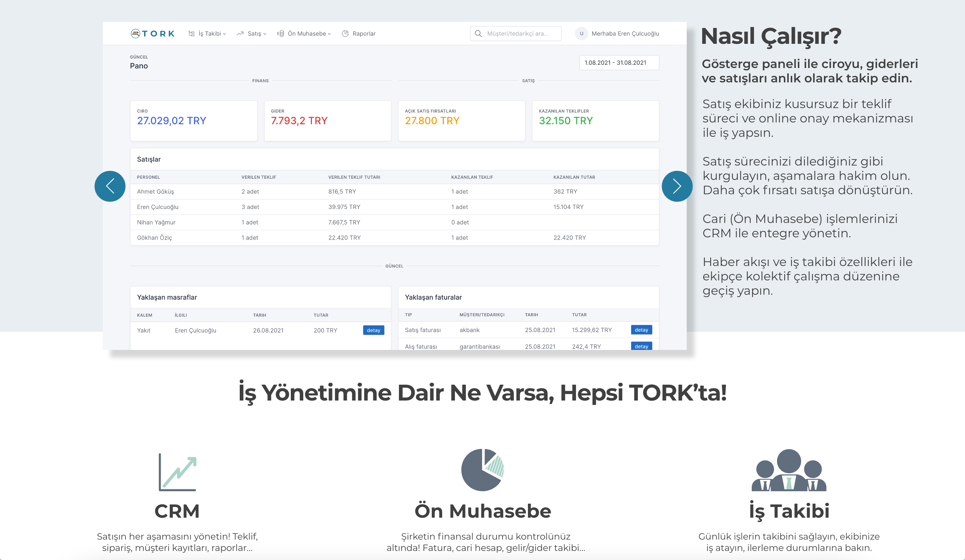The width and height of the screenshot is (965, 560).
Task: Click detay button for Yakıt expense
Action: point(373,330)
